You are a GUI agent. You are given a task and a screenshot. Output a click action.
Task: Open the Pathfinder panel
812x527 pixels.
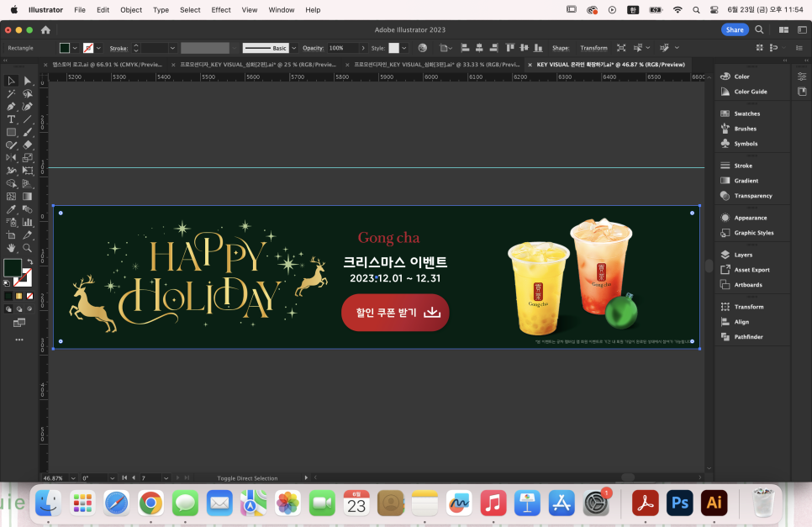(x=748, y=337)
